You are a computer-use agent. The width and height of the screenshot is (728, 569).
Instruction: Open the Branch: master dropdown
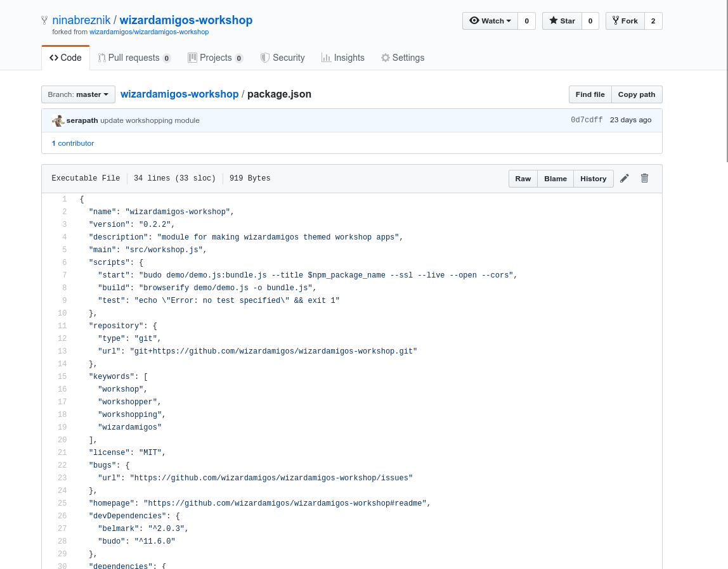tap(78, 94)
